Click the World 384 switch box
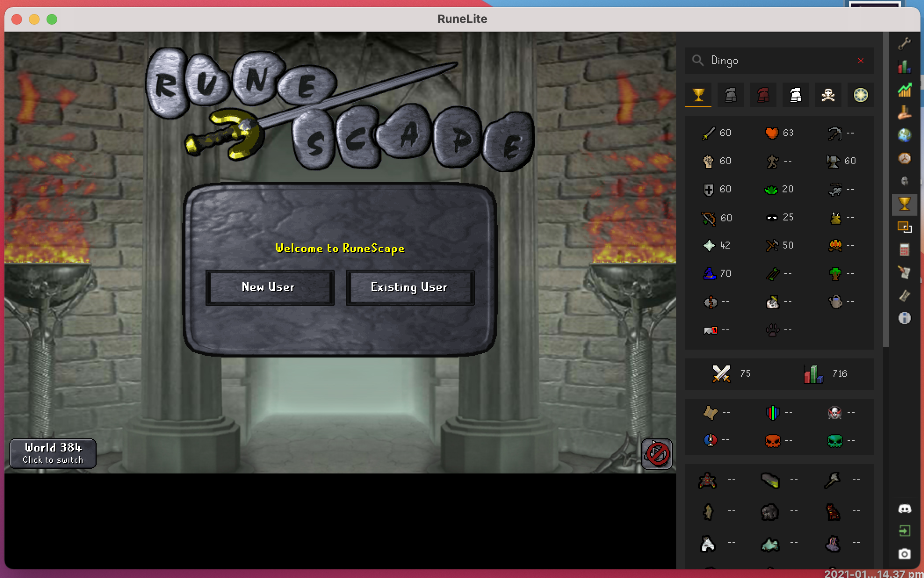 pos(53,453)
